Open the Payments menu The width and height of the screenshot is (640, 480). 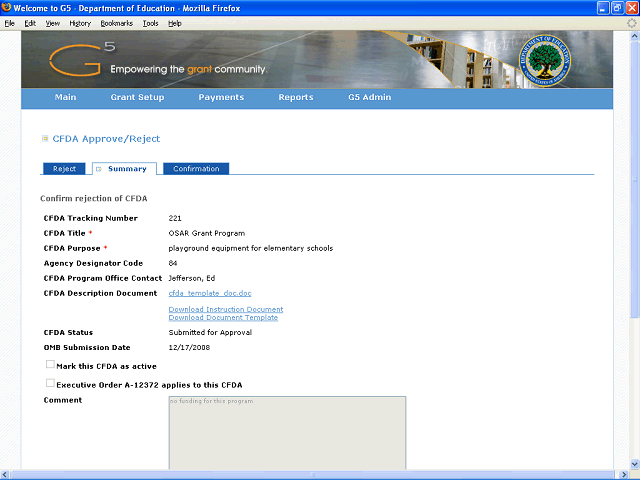(221, 98)
